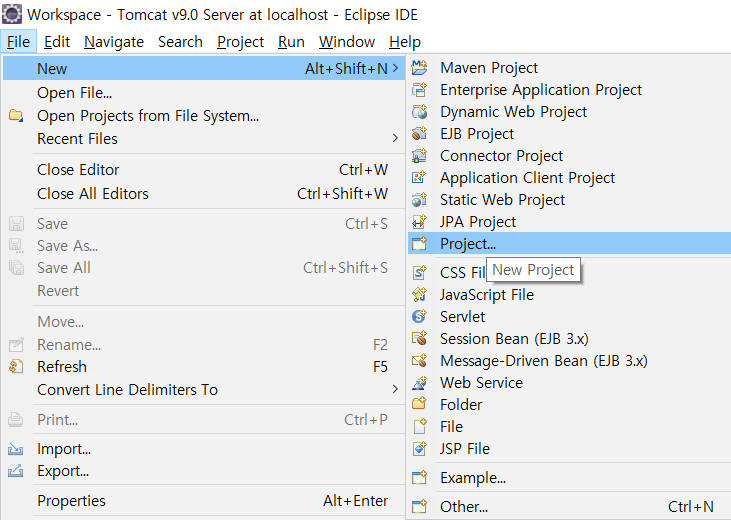Click the JavaScript File icon
Image resolution: width=731 pixels, height=520 pixels.
coord(419,294)
